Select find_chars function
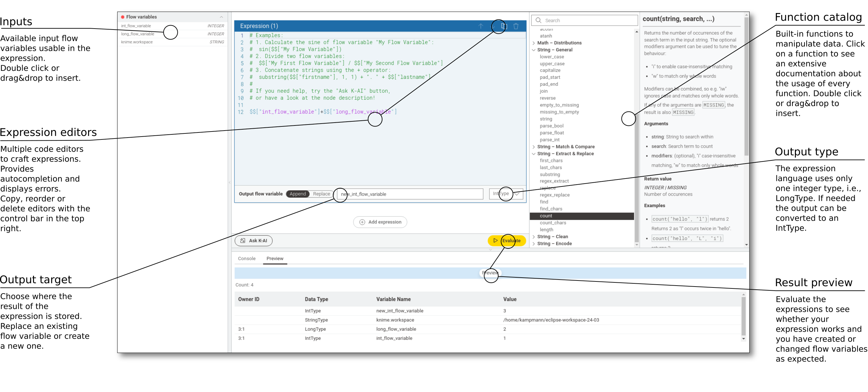 point(551,209)
